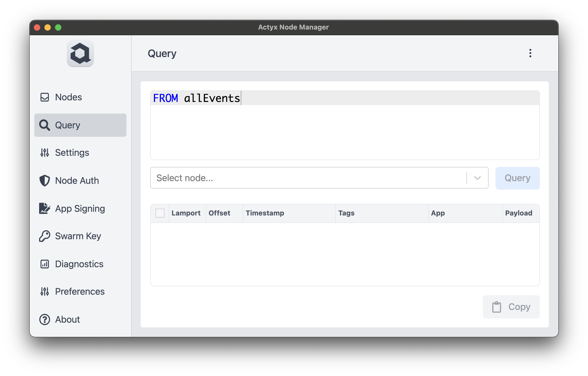Click the Settings sliders icon
588x376 pixels.
[44, 153]
